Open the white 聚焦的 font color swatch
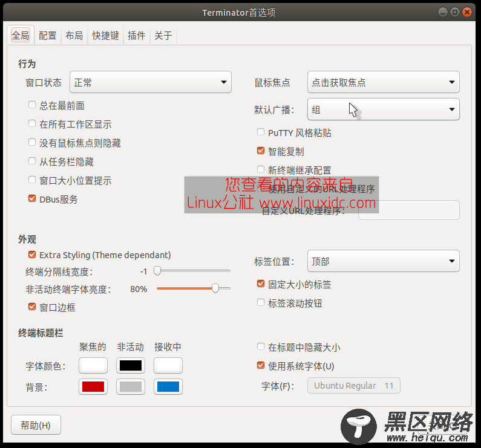 (93, 366)
